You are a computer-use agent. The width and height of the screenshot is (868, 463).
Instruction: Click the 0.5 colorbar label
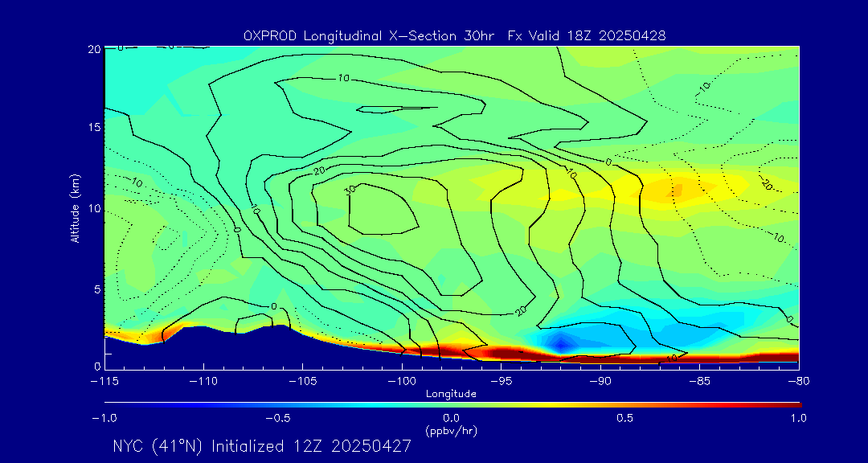(625, 418)
